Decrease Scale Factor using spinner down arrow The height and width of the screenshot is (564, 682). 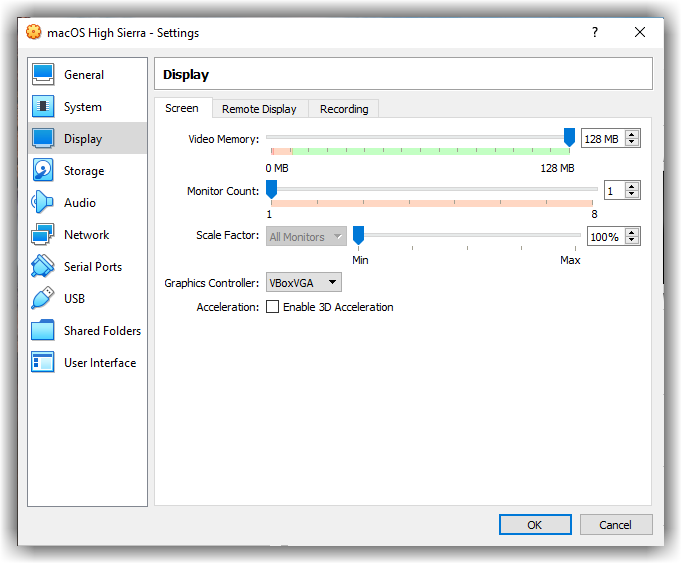click(632, 241)
